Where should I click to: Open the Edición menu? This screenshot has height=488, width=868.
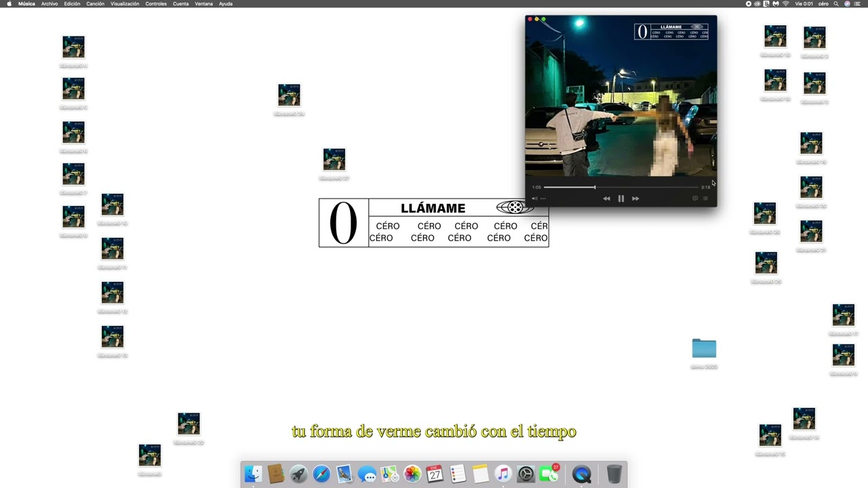click(72, 3)
